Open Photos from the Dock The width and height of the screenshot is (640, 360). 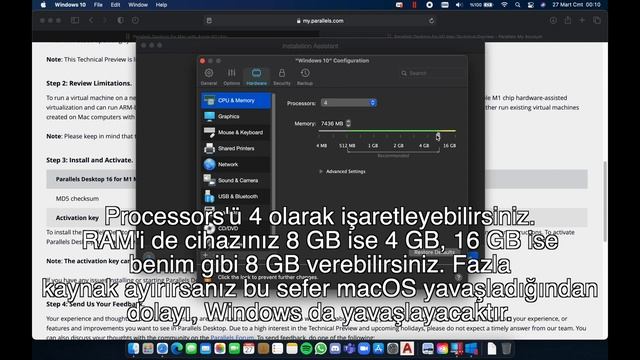point(220,349)
